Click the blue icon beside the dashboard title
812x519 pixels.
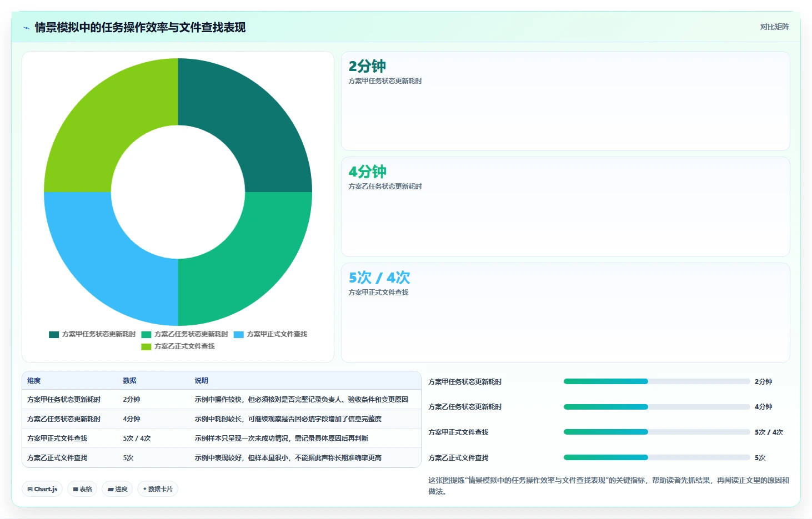click(26, 28)
